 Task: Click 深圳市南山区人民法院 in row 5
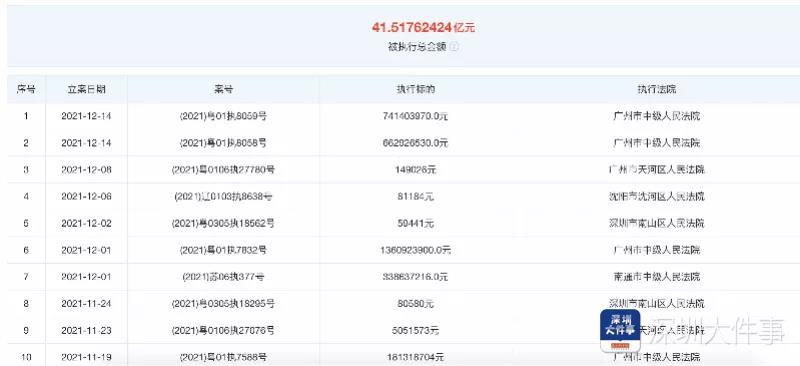[x=656, y=223]
